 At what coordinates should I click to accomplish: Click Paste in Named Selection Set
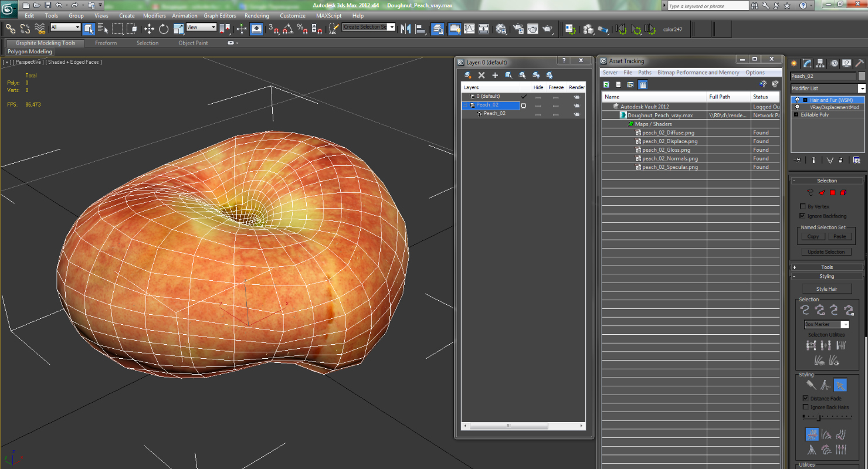[x=840, y=236]
